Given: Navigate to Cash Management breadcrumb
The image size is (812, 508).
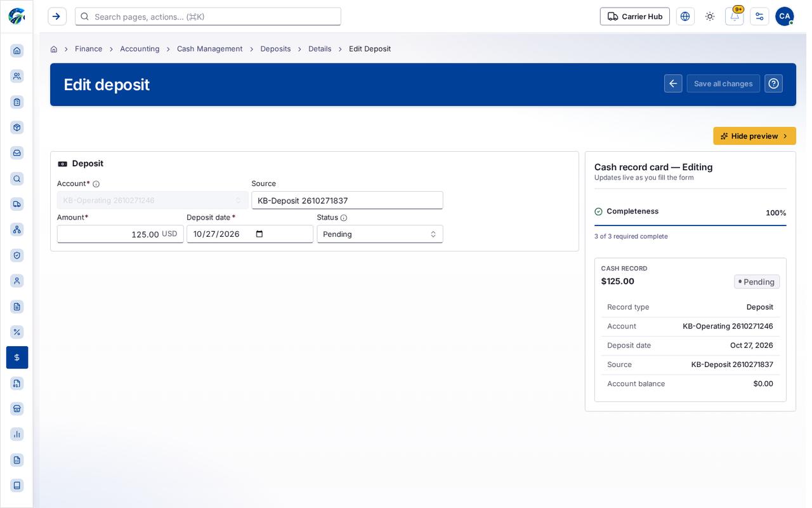Looking at the screenshot, I should click(209, 49).
